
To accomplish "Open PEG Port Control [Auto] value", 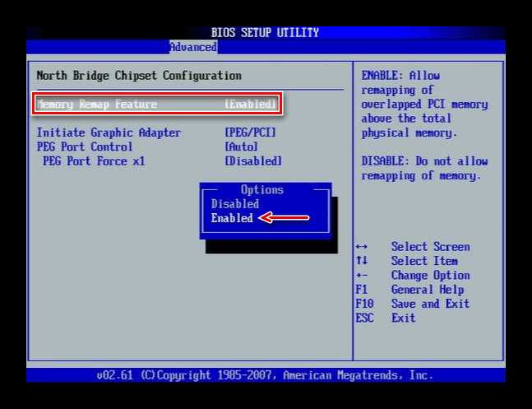I will pyautogui.click(x=241, y=146).
